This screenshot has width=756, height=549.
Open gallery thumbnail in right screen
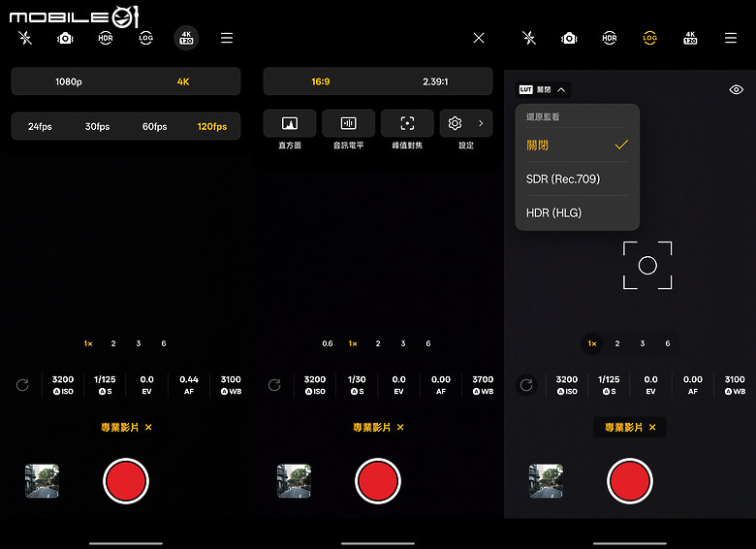546,480
